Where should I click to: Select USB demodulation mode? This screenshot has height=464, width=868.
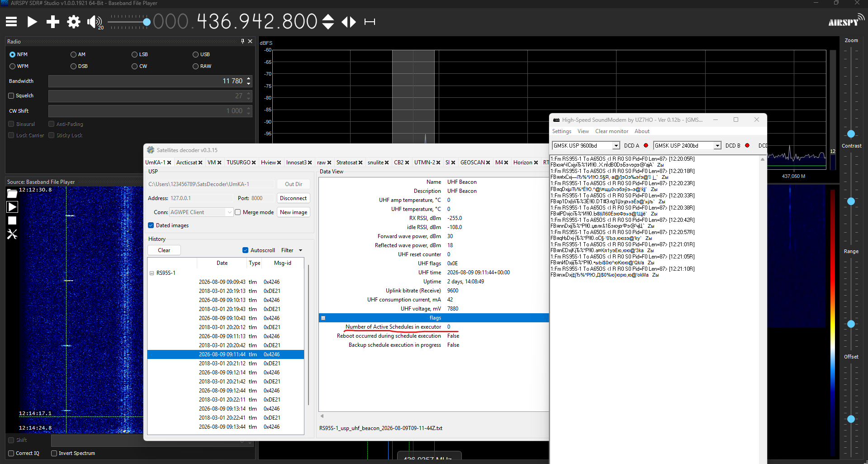[x=195, y=54]
